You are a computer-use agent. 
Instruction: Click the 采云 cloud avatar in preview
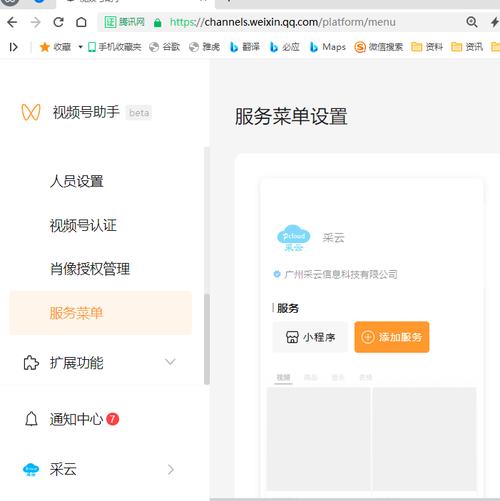point(293,238)
